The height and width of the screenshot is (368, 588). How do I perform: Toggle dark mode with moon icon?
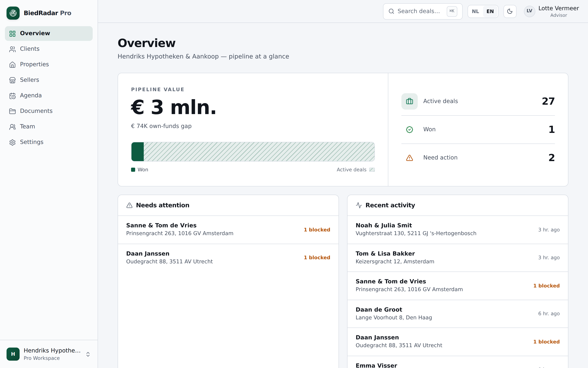coord(510,11)
